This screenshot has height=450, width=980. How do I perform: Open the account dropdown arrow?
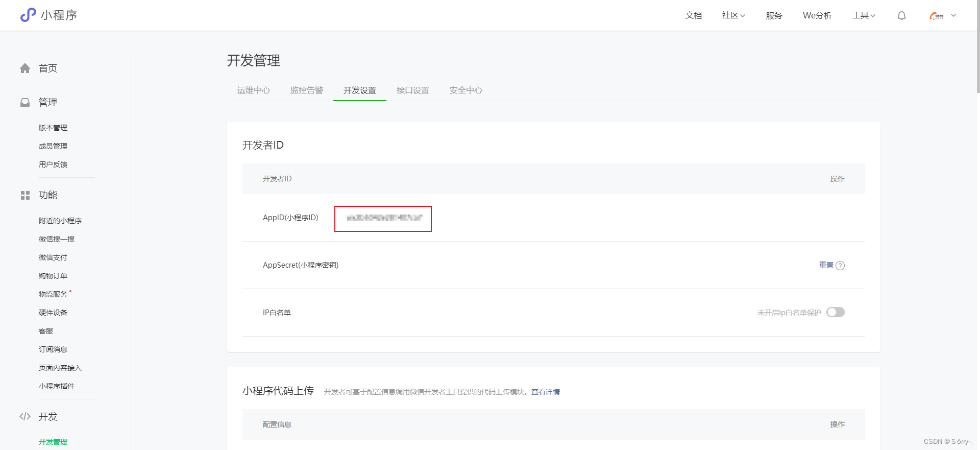point(953,15)
